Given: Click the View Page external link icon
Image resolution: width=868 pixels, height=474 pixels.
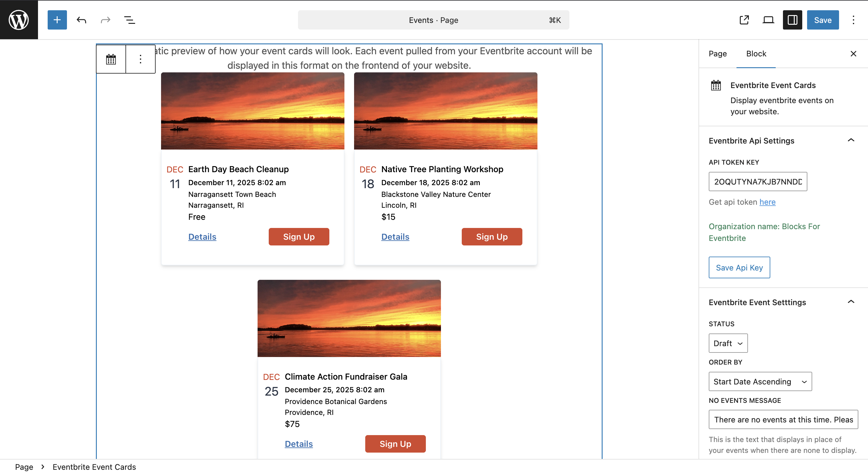Looking at the screenshot, I should (744, 20).
